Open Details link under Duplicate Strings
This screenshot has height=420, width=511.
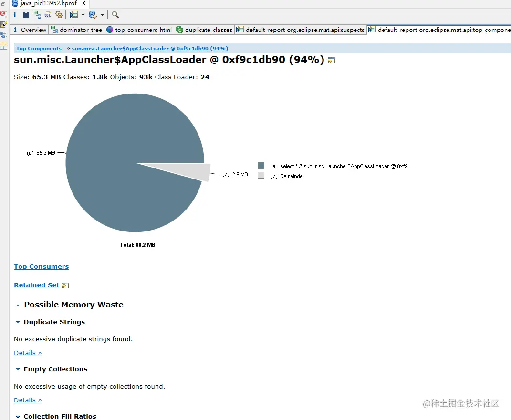28,353
